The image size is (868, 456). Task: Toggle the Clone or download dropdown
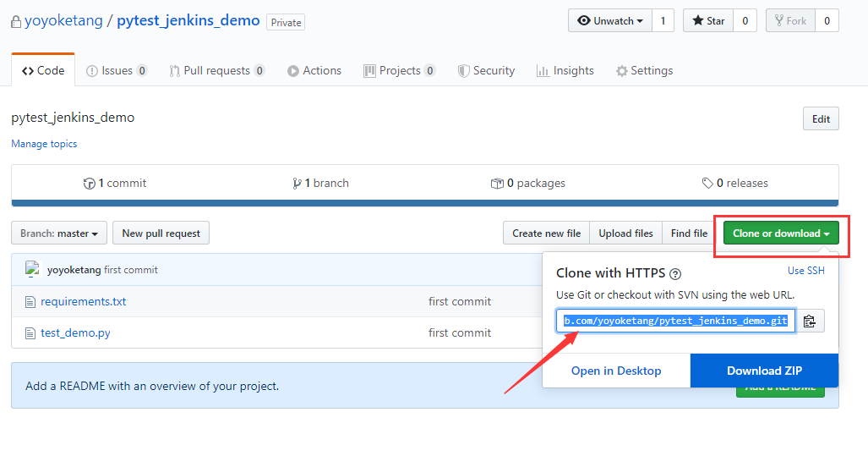781,233
